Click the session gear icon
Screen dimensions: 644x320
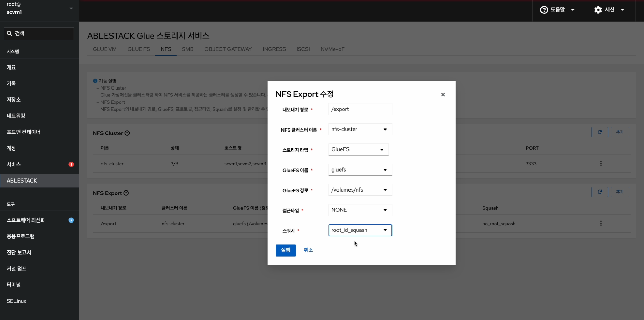(598, 10)
